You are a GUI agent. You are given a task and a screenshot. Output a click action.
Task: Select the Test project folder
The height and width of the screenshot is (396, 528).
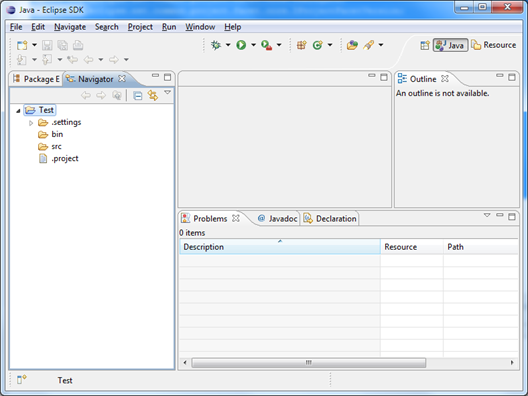[40, 110]
